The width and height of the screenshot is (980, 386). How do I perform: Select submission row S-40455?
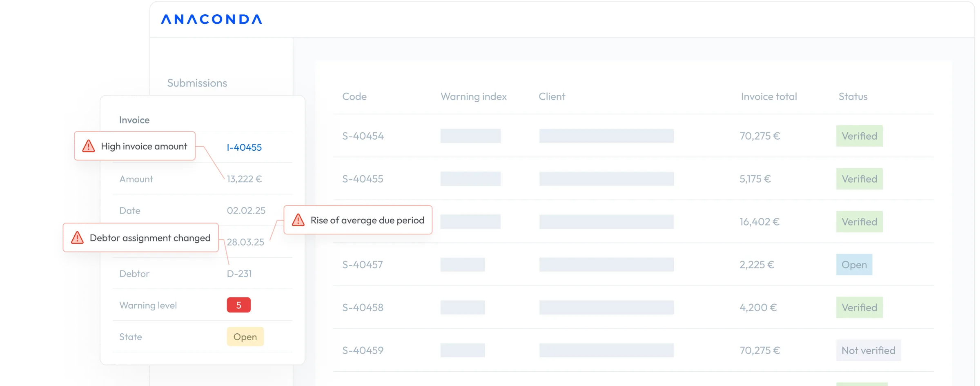634,178
